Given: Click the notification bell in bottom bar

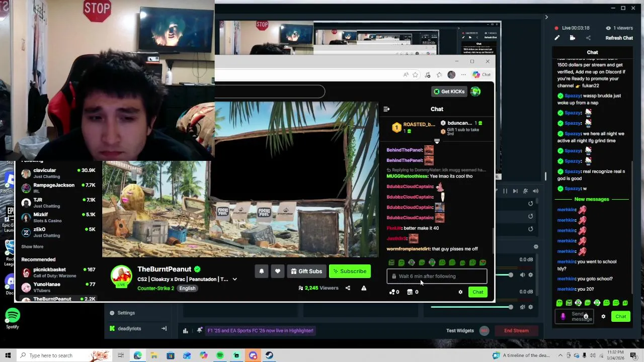Looking at the screenshot, I should coord(200,330).
